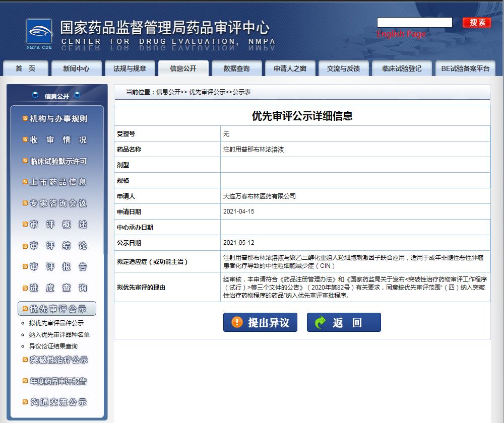Screen dimensions: 504x423
Task: Switch to the 数据查询 tab
Action: click(236, 68)
